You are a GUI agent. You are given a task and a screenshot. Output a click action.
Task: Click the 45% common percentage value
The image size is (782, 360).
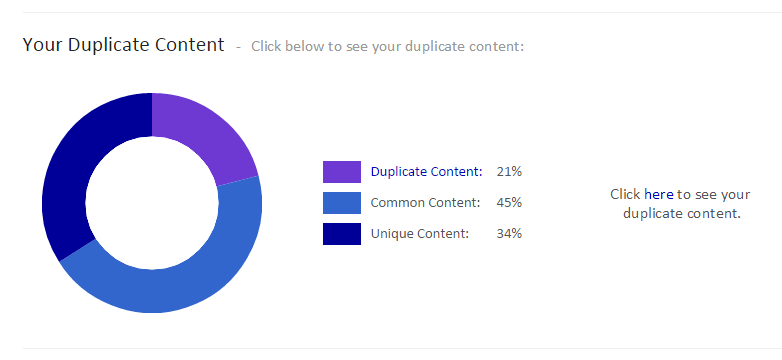[x=509, y=203]
